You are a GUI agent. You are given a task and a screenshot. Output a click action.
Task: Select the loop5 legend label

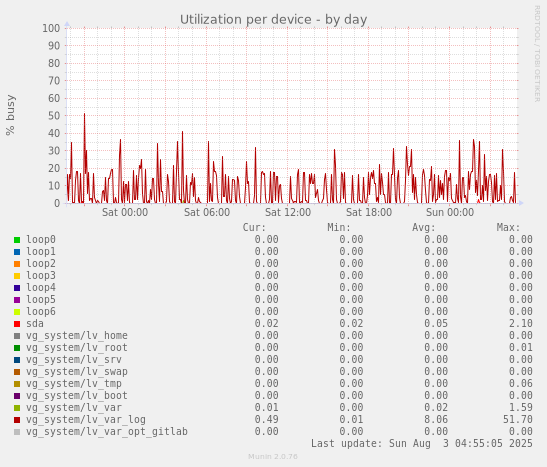[x=41, y=300]
